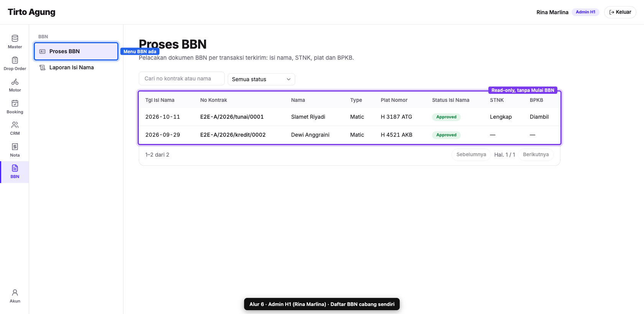Go to the Motor section
Image resolution: width=644 pixels, height=314 pixels.
(15, 85)
